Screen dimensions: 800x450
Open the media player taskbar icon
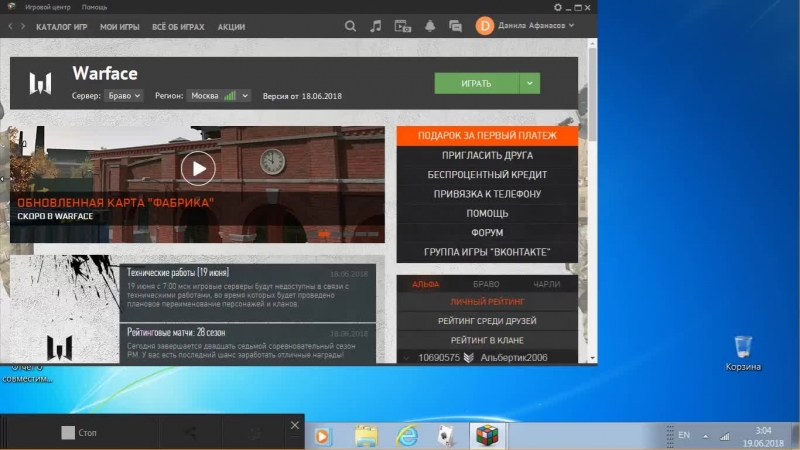[x=322, y=436]
